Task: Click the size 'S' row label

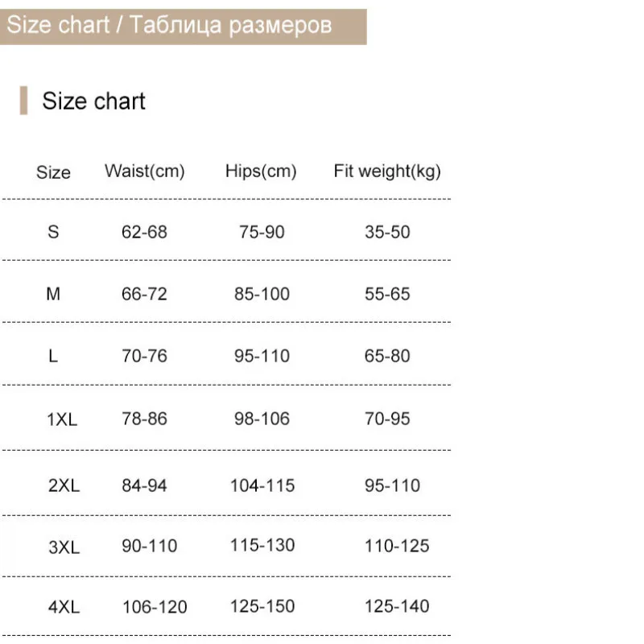Action: point(53,232)
